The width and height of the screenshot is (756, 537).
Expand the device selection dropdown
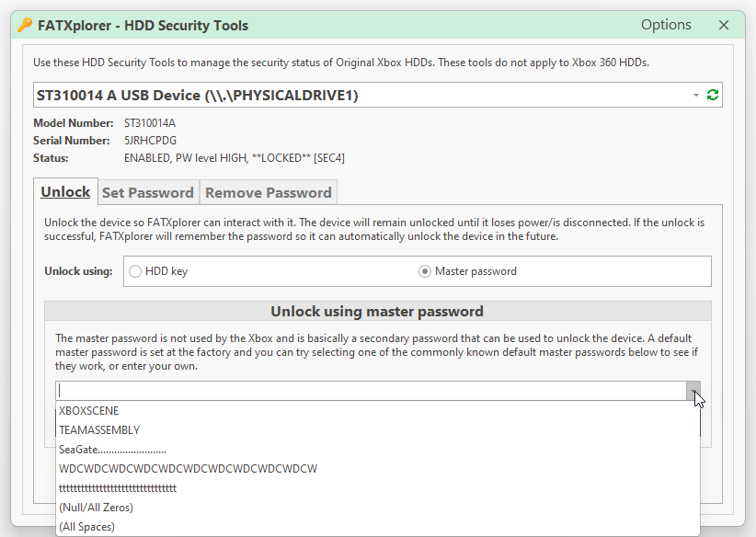tap(695, 96)
